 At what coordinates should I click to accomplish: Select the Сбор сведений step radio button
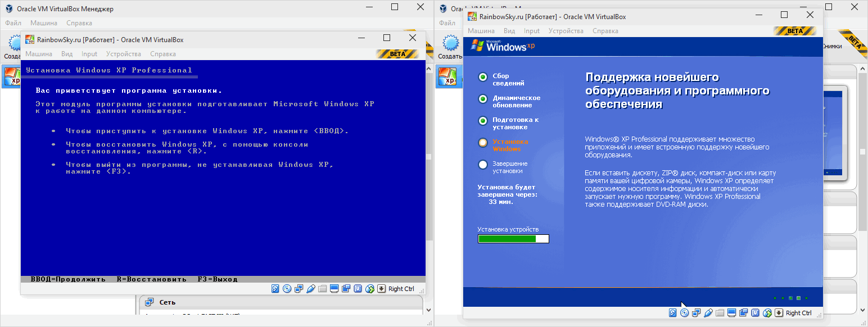pos(482,77)
